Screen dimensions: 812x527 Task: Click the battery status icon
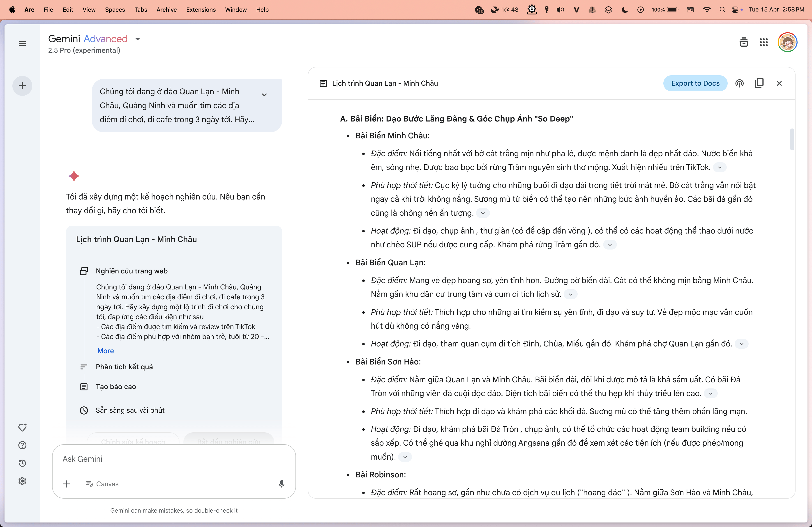click(672, 9)
